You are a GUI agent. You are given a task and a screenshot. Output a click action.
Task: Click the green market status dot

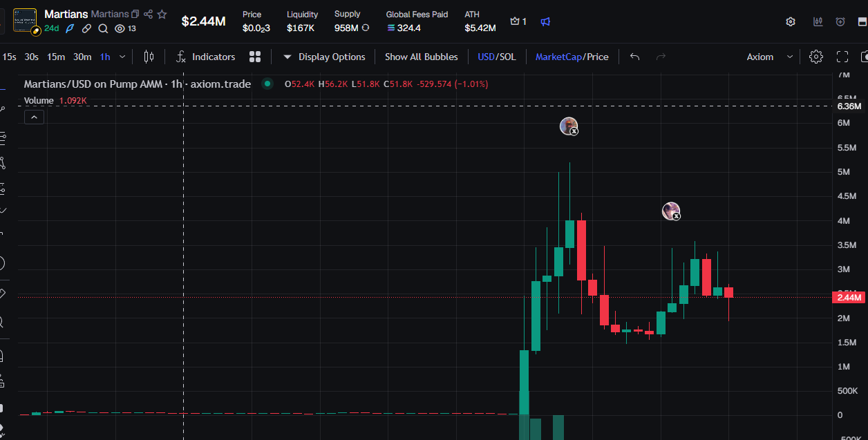(267, 84)
